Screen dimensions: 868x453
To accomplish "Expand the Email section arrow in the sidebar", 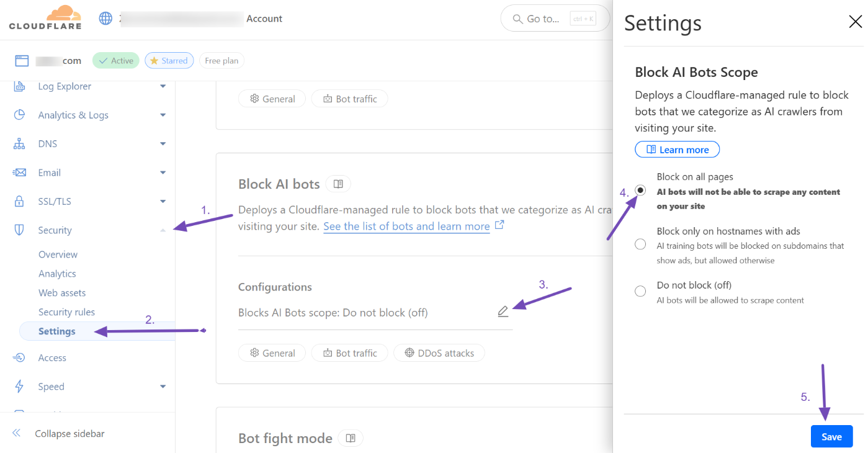I will [x=163, y=173].
